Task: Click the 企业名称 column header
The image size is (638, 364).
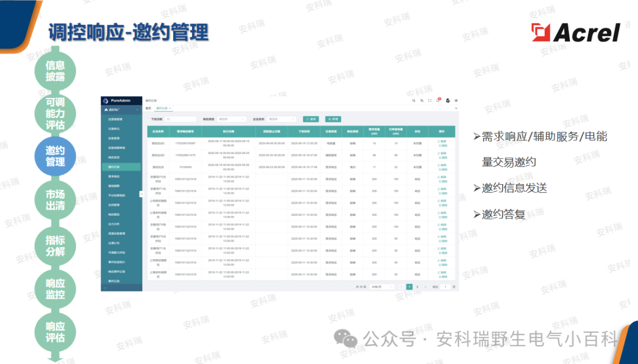Action: pyautogui.click(x=158, y=132)
